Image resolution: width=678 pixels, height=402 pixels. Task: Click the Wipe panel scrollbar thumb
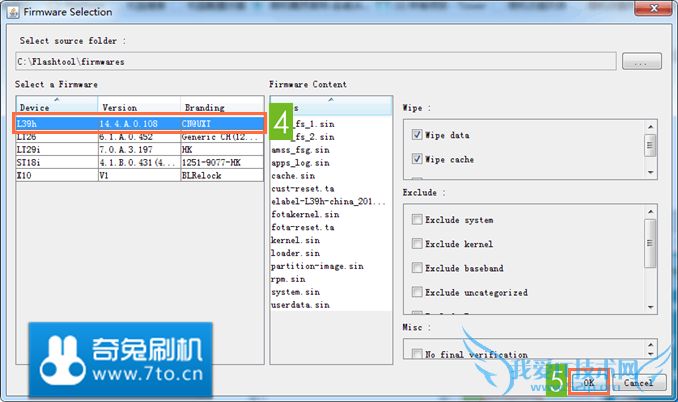point(650,145)
